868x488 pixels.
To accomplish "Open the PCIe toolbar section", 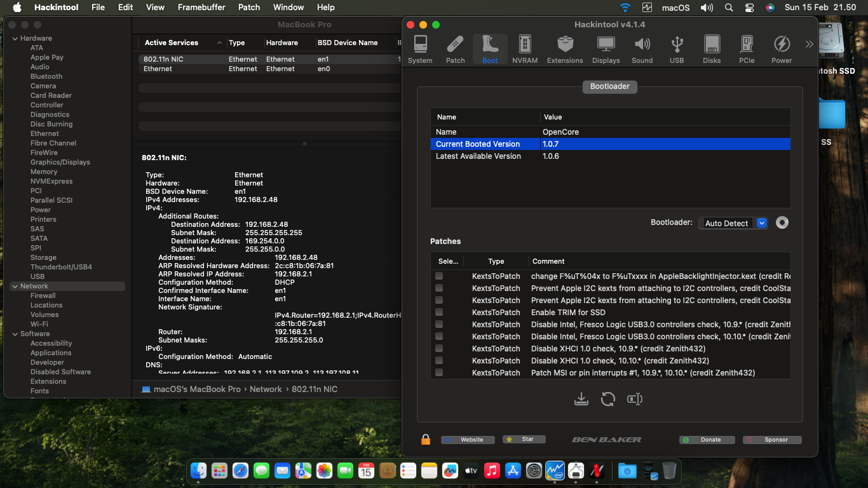I will coord(747,50).
